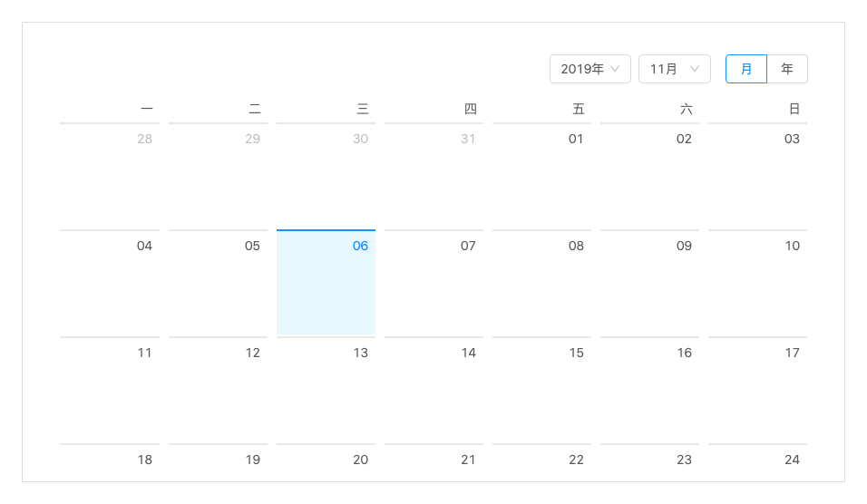Viewport: 867px width, 504px height.
Task: Open the 2019年 year dropdown
Action: click(x=589, y=69)
